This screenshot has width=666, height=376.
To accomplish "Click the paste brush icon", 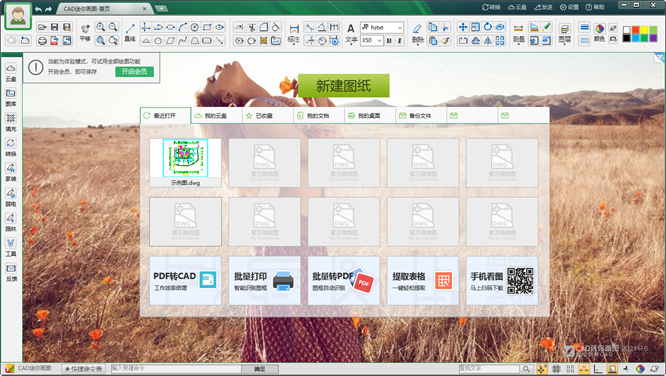I will click(445, 41).
